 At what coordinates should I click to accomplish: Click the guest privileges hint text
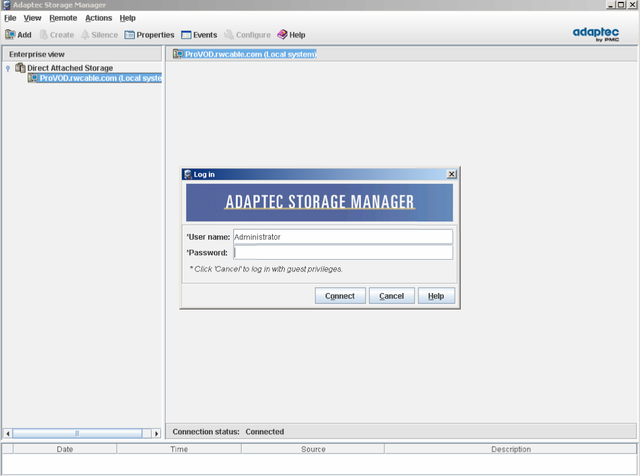point(266,269)
